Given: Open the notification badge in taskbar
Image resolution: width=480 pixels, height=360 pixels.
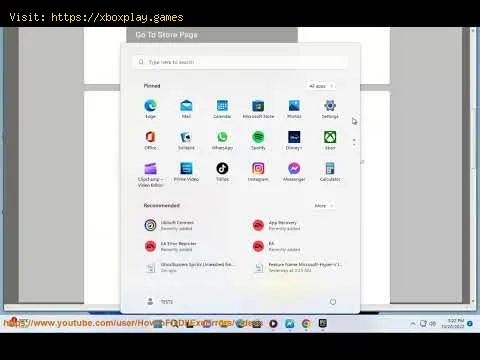Looking at the screenshot, I should 470,323.
